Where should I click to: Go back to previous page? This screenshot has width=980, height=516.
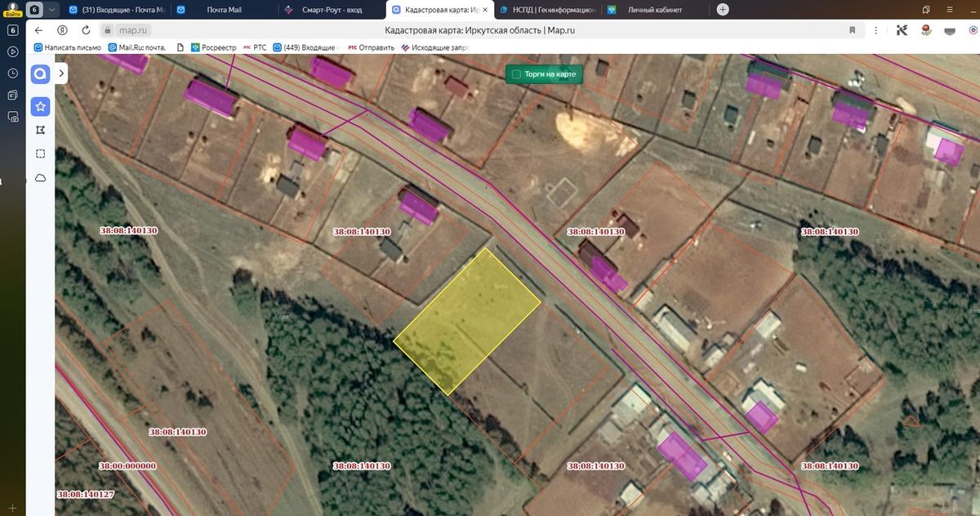38,30
